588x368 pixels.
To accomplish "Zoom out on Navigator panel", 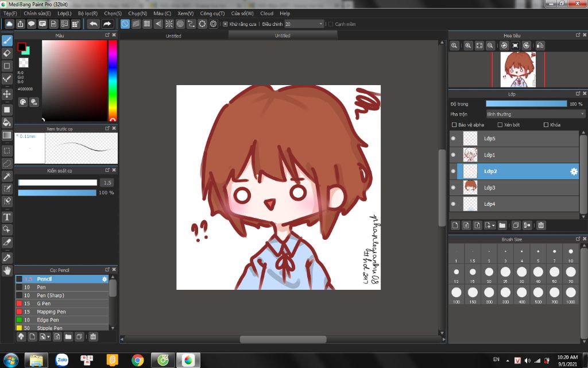I will 490,45.
